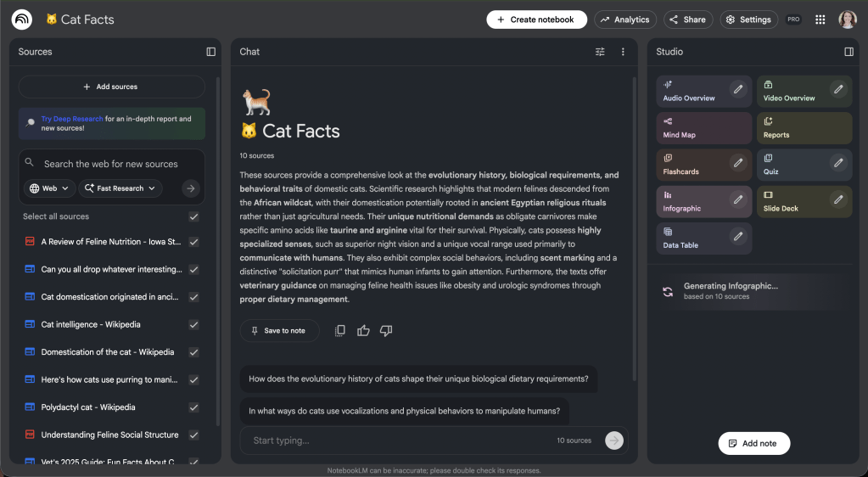Image resolution: width=868 pixels, height=477 pixels.
Task: Expand the Web source type dropdown
Action: pyautogui.click(x=51, y=188)
